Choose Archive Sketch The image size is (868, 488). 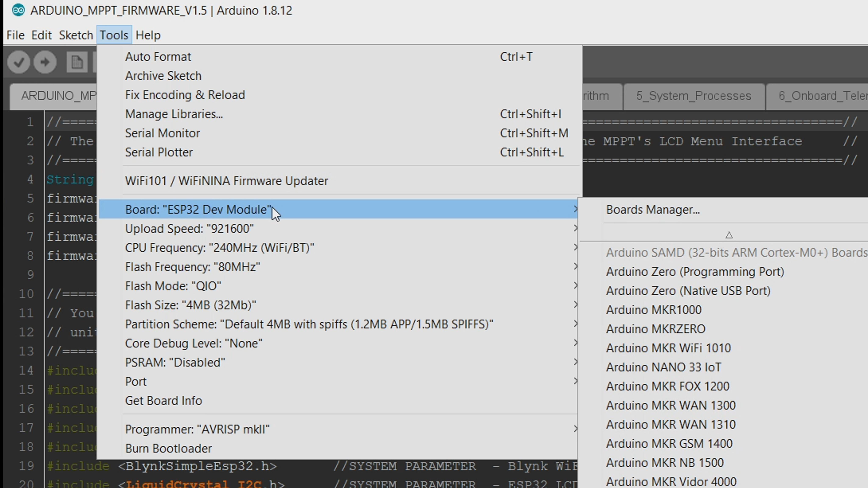pyautogui.click(x=340, y=76)
